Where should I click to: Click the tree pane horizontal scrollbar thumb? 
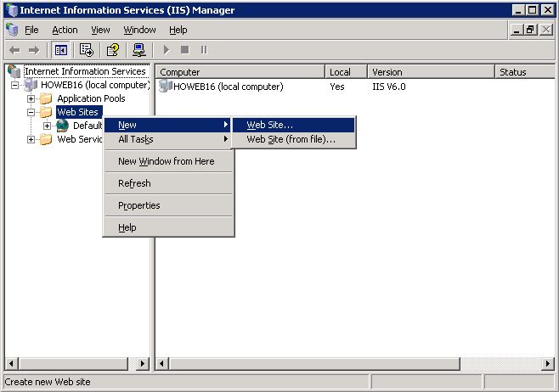tap(73, 363)
